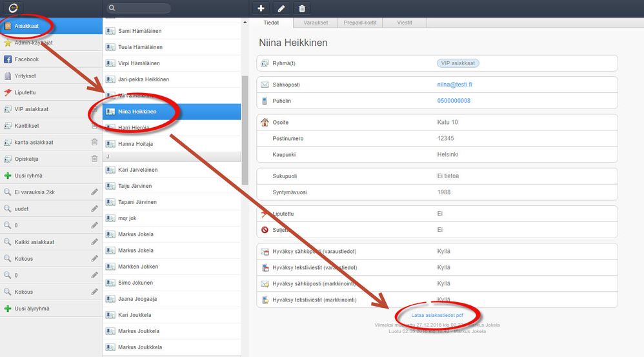Select customer Tapani Järvinen

tap(172, 202)
